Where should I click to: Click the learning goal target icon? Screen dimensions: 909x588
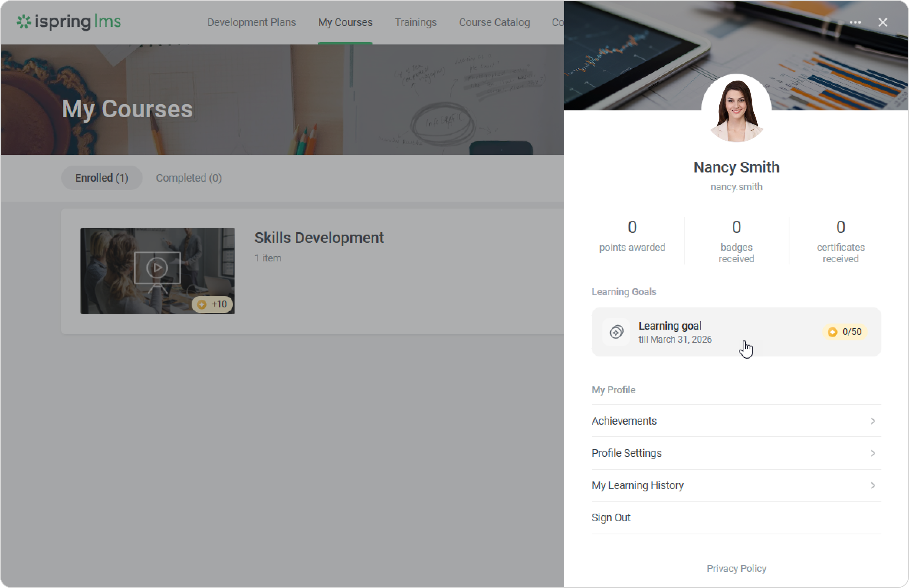point(616,332)
